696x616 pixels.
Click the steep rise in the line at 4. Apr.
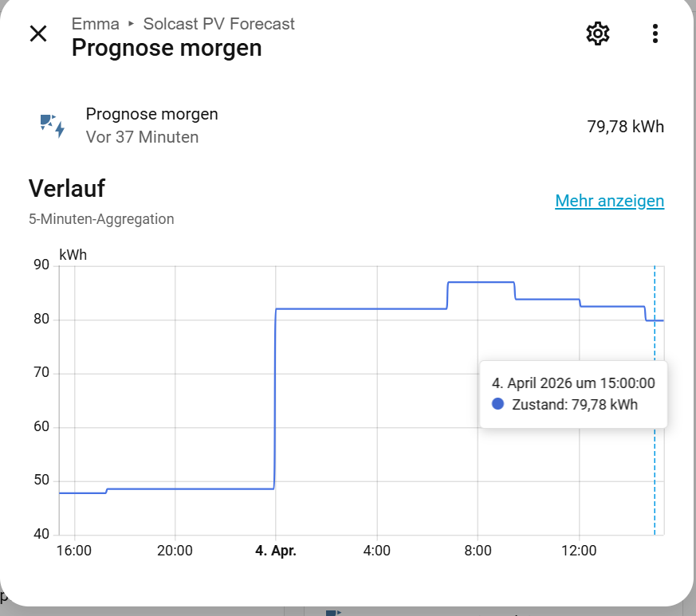click(x=275, y=399)
